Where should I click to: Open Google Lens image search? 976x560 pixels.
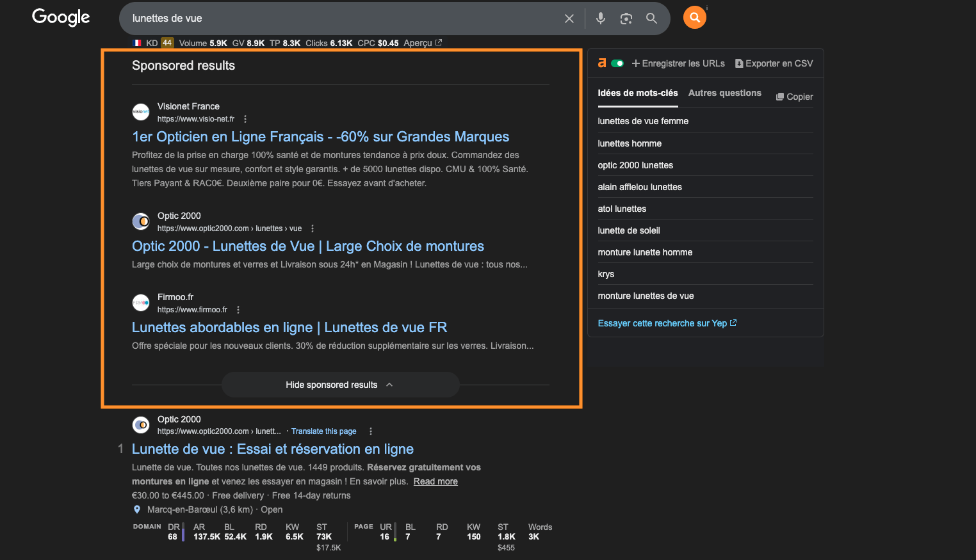pyautogui.click(x=626, y=19)
